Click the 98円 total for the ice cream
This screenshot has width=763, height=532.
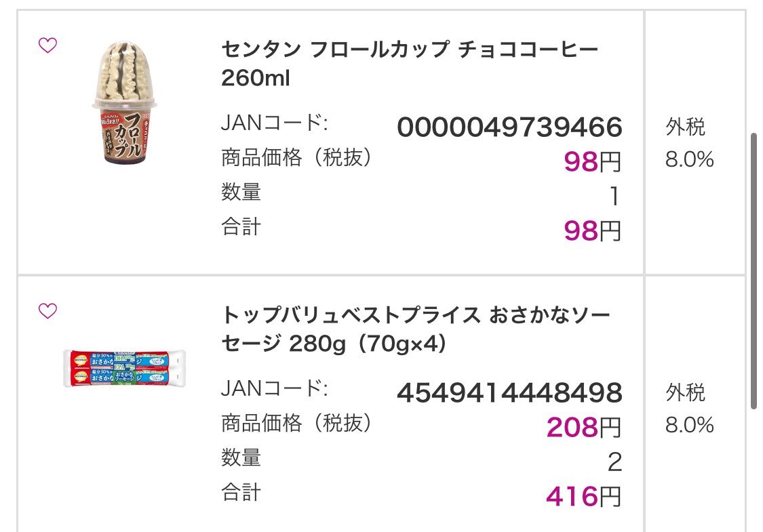[x=593, y=230]
